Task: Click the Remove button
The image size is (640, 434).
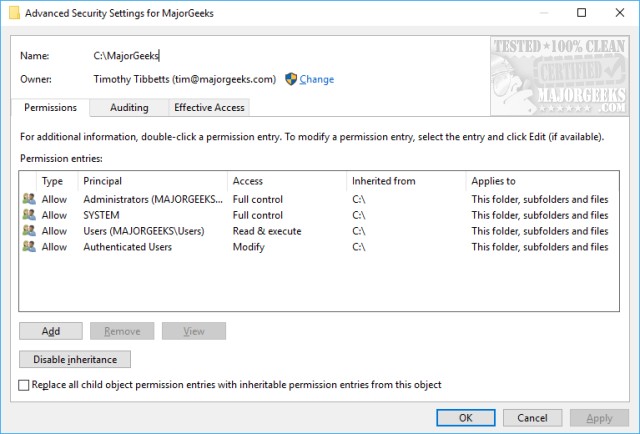Action: click(122, 331)
